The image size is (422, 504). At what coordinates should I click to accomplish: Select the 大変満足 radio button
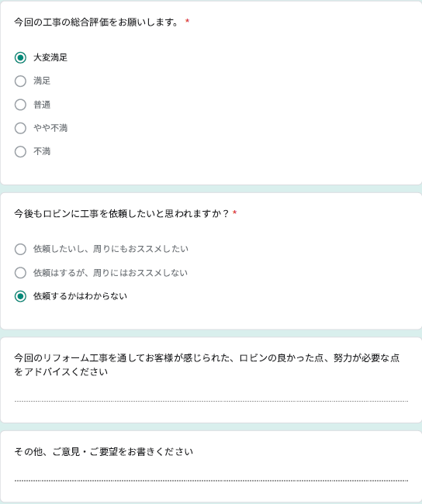[20, 58]
